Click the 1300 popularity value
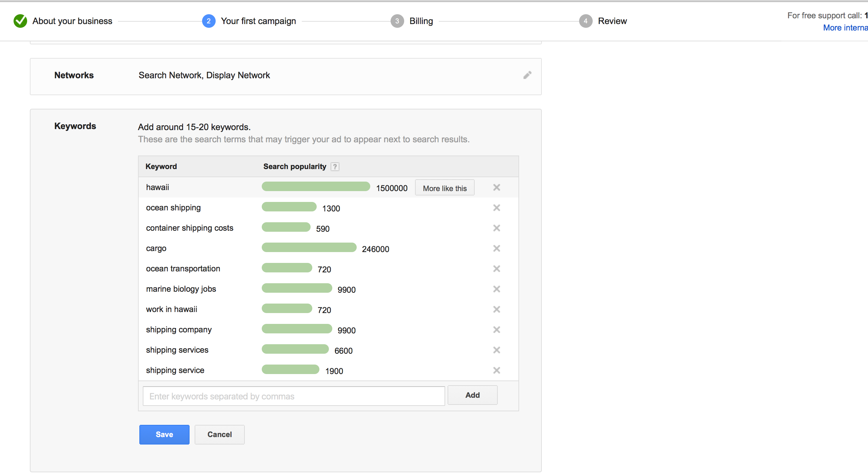The width and height of the screenshot is (868, 475). pos(331,208)
